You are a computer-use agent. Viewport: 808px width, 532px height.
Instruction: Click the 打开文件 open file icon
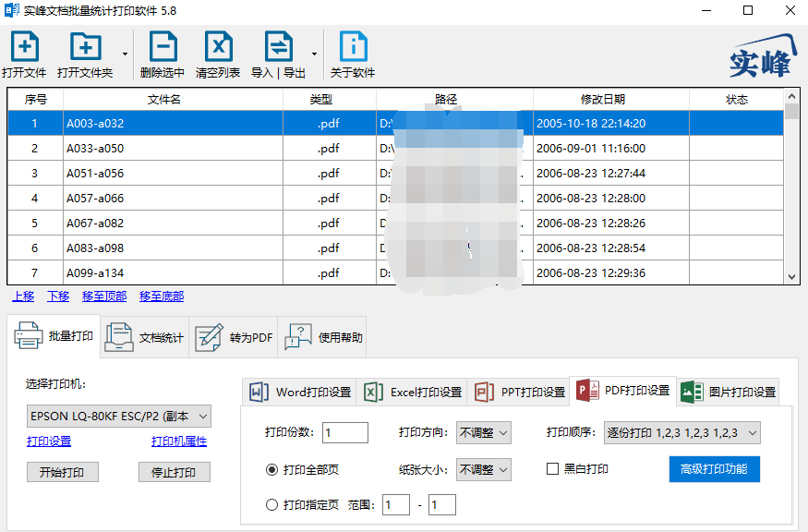coord(25,46)
